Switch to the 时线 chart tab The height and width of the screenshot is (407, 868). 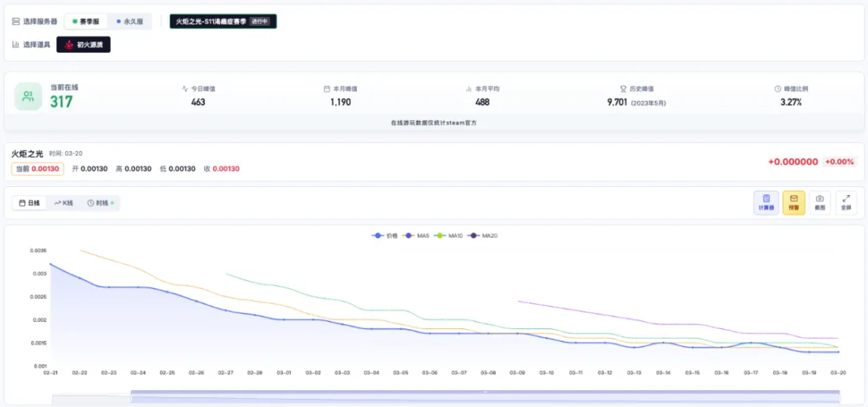coord(100,203)
